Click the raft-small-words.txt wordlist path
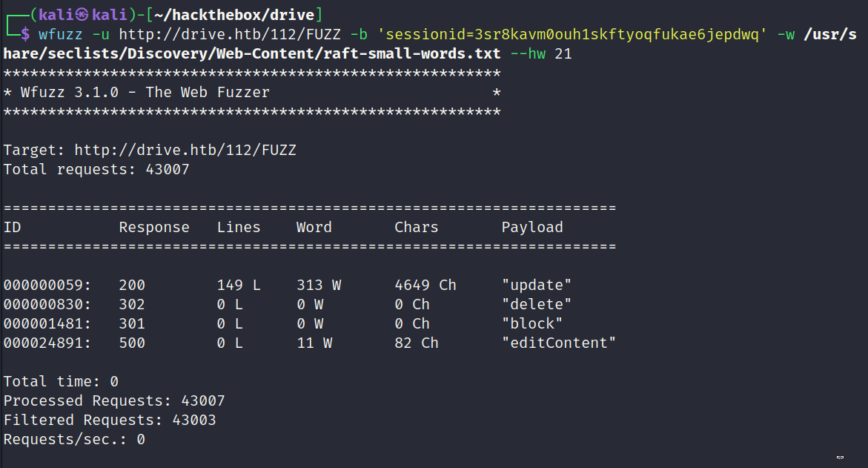The width and height of the screenshot is (868, 468). (x=252, y=53)
